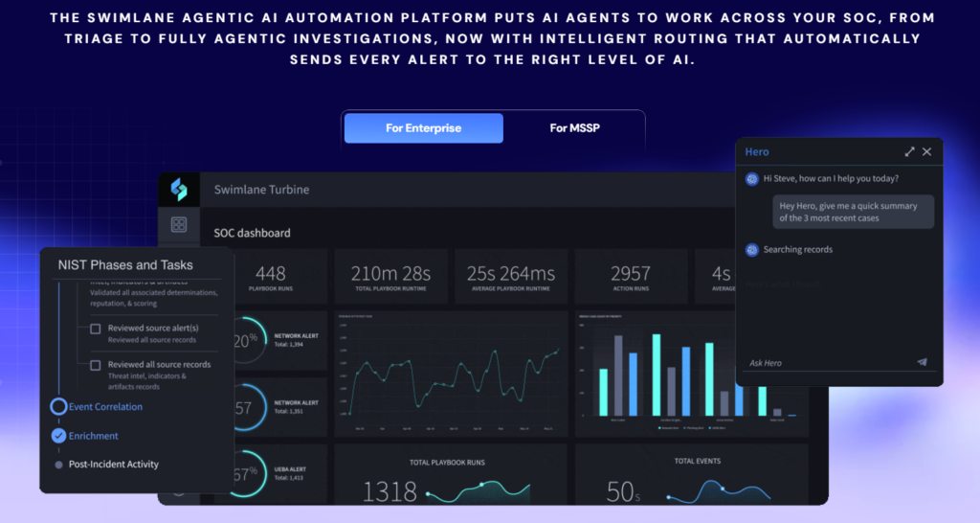Click the NIST Phases and Tasks heading
The width and height of the screenshot is (980, 523).
pos(125,264)
